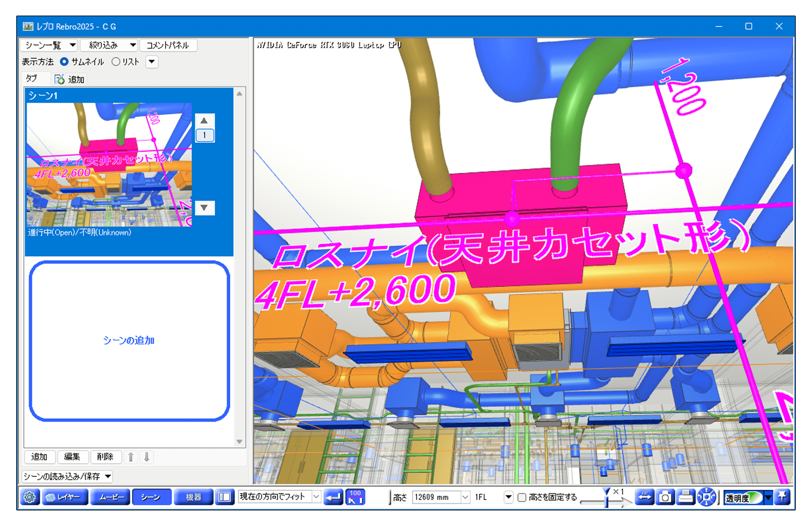Screen dimensions: 812x526
Task: Open settings gear in bottom toolbar
Action: coord(30,497)
